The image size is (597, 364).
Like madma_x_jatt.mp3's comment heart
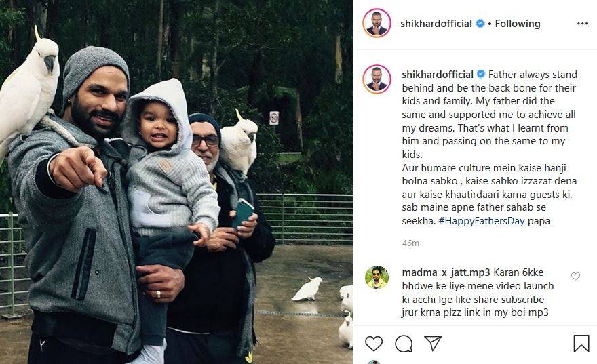575,276
